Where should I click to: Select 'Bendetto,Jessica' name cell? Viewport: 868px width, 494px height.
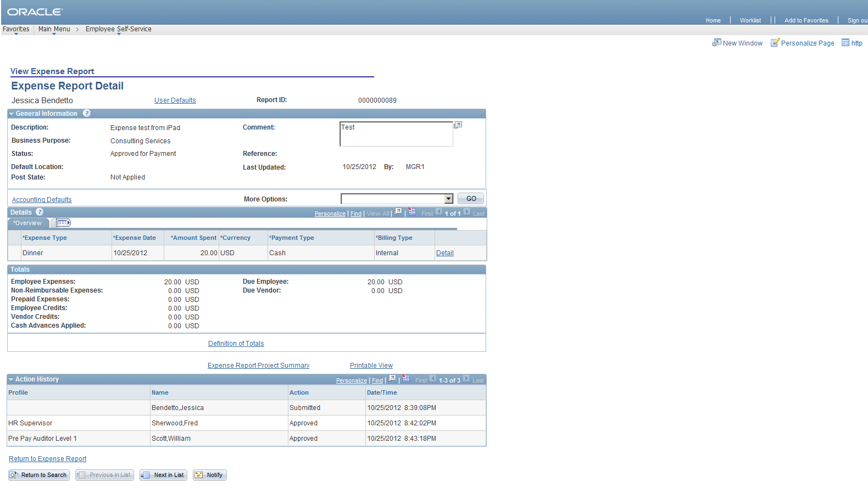177,408
